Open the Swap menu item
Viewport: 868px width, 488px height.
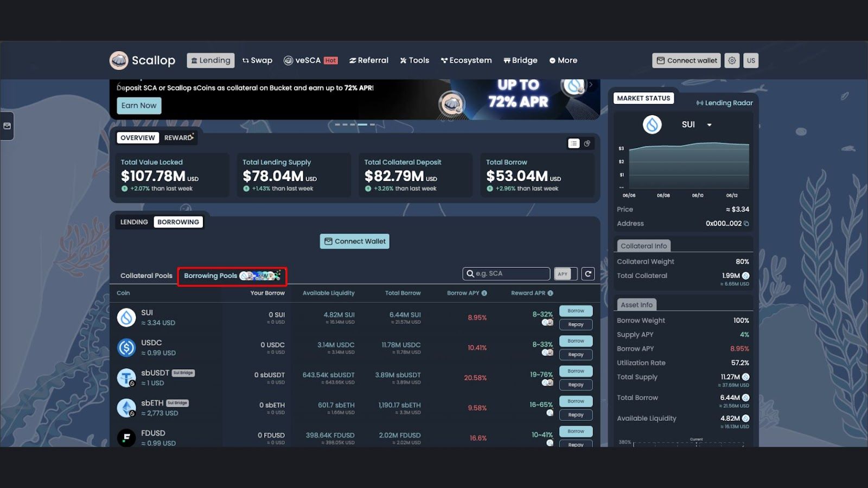(257, 60)
